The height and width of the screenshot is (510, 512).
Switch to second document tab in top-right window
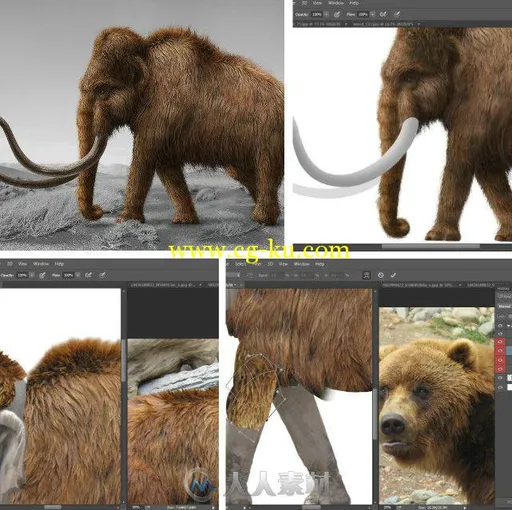(383, 24)
